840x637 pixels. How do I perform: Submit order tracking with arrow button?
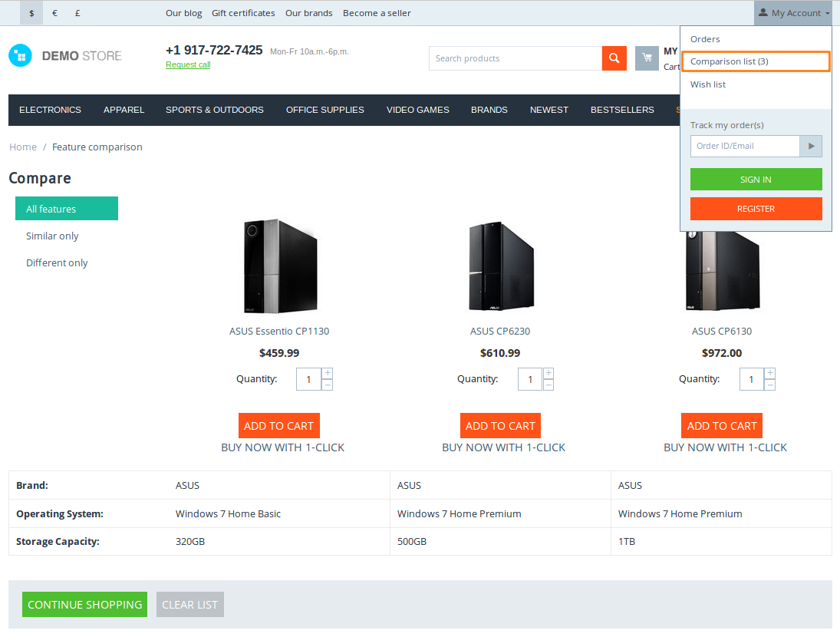point(811,147)
